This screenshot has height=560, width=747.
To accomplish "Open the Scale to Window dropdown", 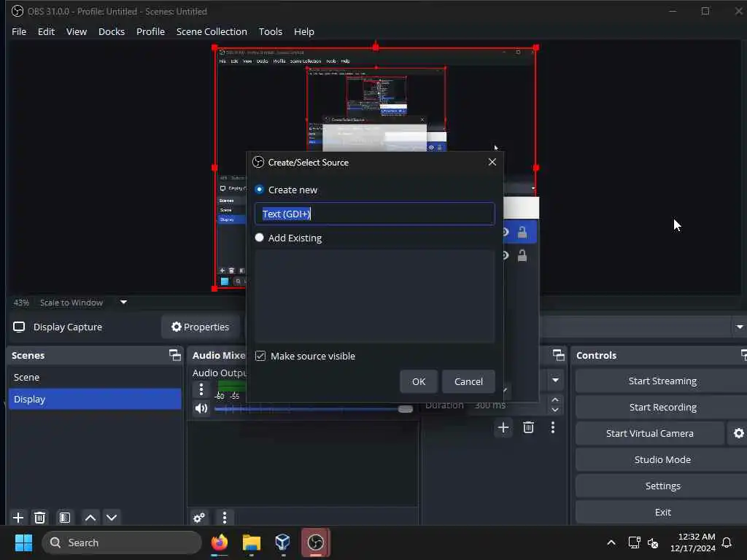I will pos(123,302).
